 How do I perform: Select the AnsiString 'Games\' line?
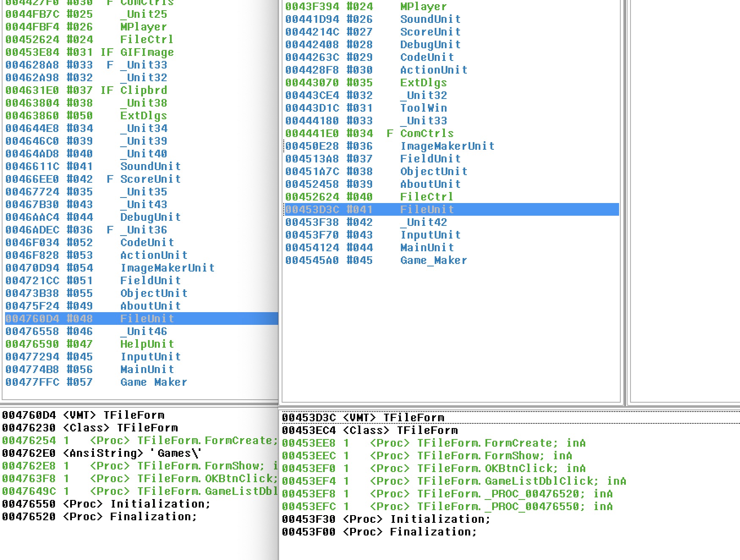(102, 453)
